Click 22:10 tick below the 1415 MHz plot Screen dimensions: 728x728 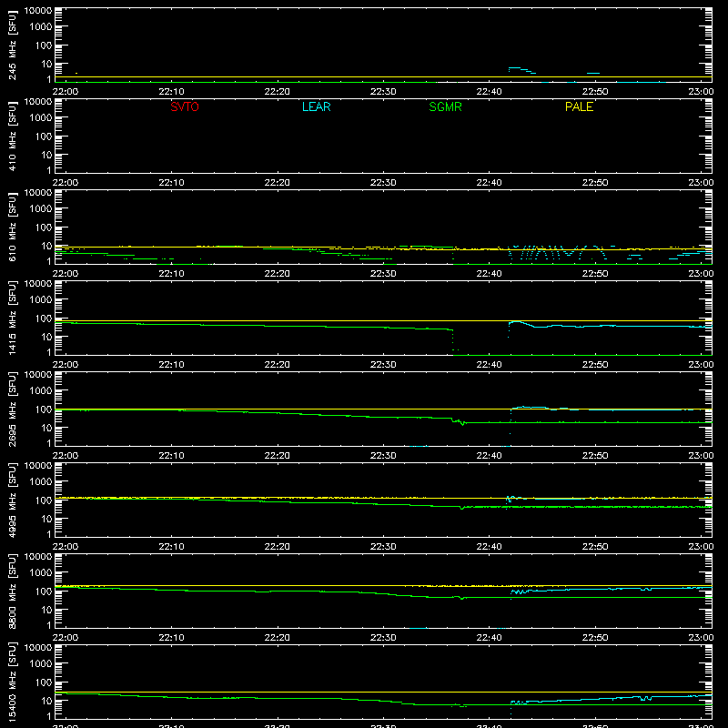[x=171, y=365]
